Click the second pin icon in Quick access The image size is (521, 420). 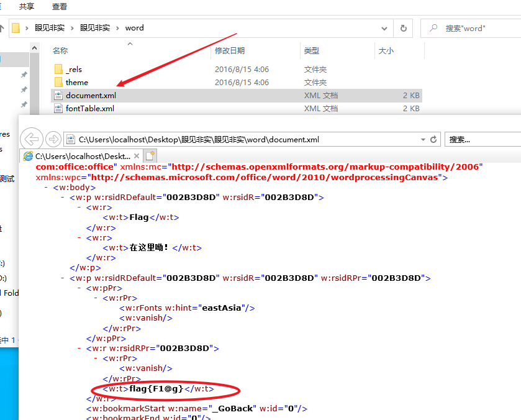(x=24, y=89)
